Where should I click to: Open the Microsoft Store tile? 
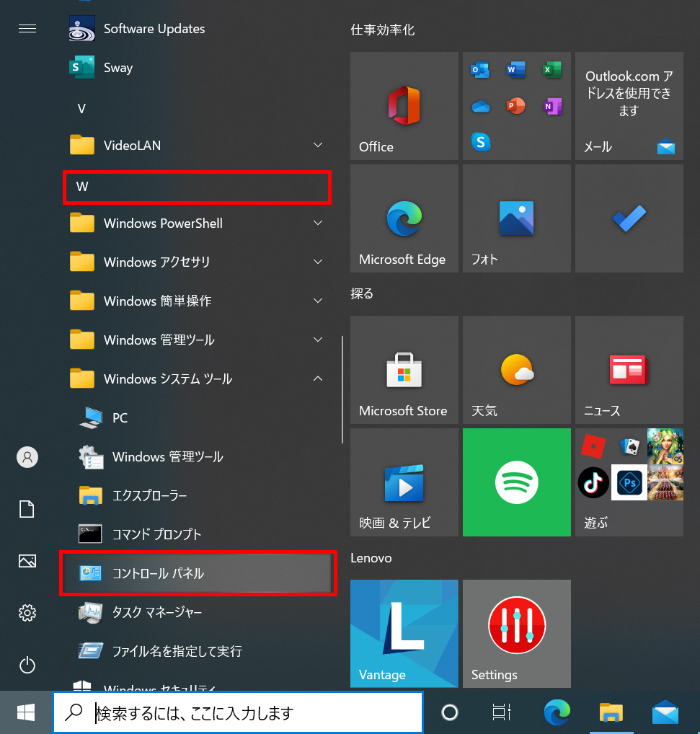(x=404, y=370)
